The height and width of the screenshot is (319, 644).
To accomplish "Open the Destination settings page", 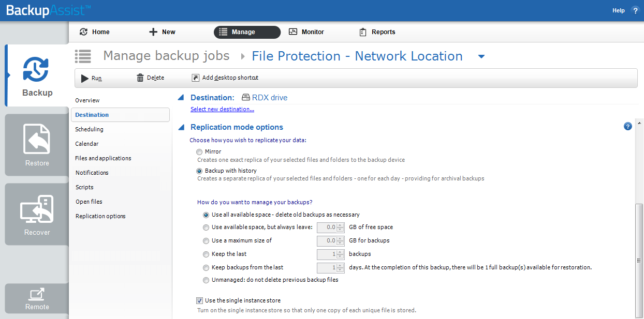I will (x=120, y=115).
